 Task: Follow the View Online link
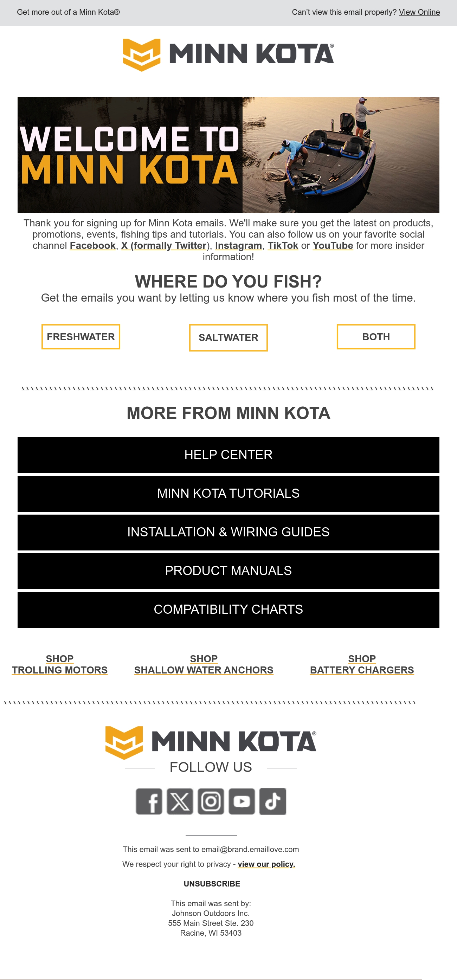(419, 12)
